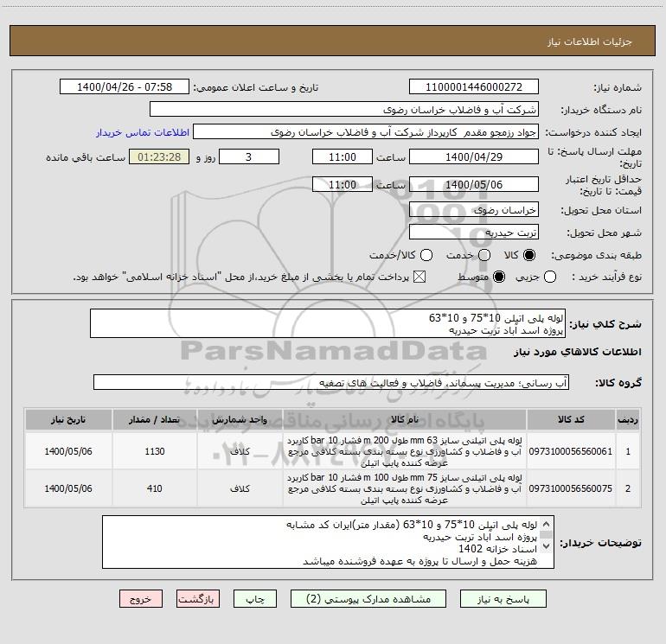The height and width of the screenshot is (644, 666).
Task: Click the days remaining field showing 3
Action: point(249,157)
